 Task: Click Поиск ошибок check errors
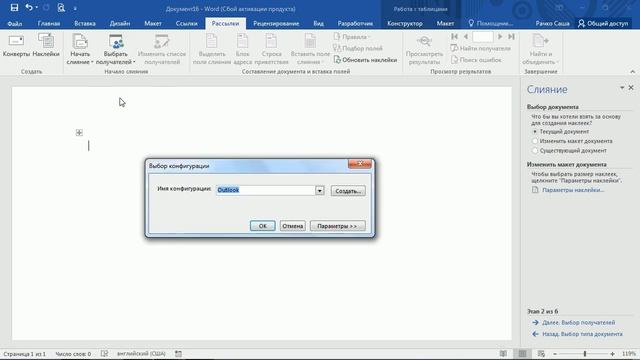point(476,60)
